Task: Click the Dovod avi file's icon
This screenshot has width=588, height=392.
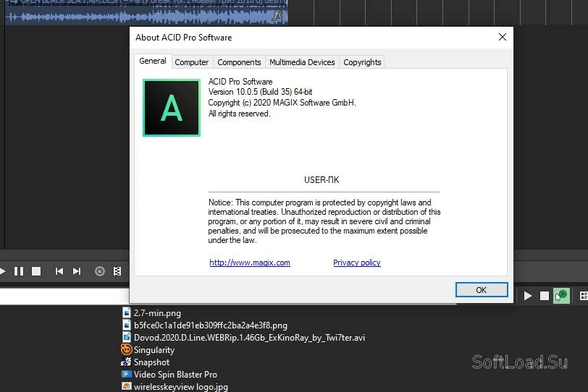Action: tap(127, 337)
